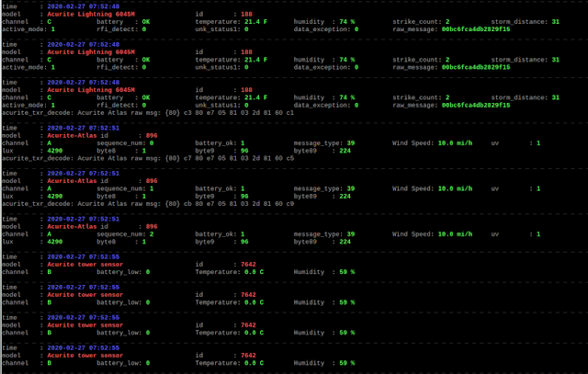This screenshot has width=588, height=374.
Task: Click id 896 in the sequence_num 2 block
Action: point(152,227)
